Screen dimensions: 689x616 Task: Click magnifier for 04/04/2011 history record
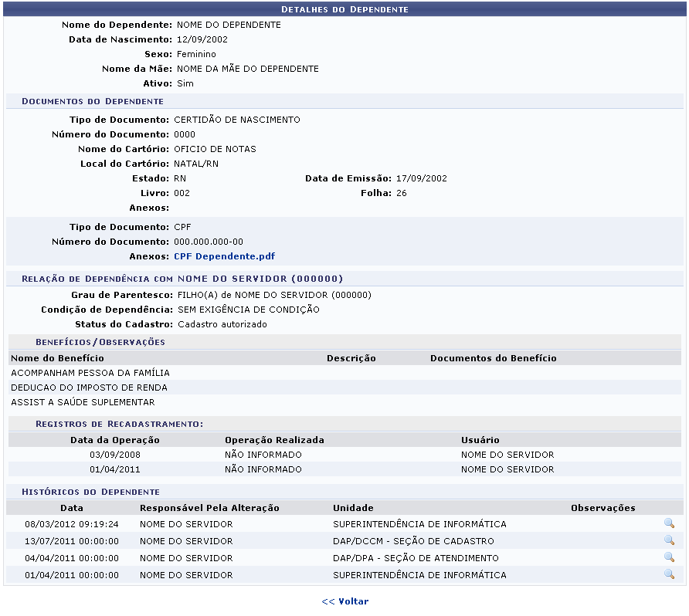click(x=669, y=558)
